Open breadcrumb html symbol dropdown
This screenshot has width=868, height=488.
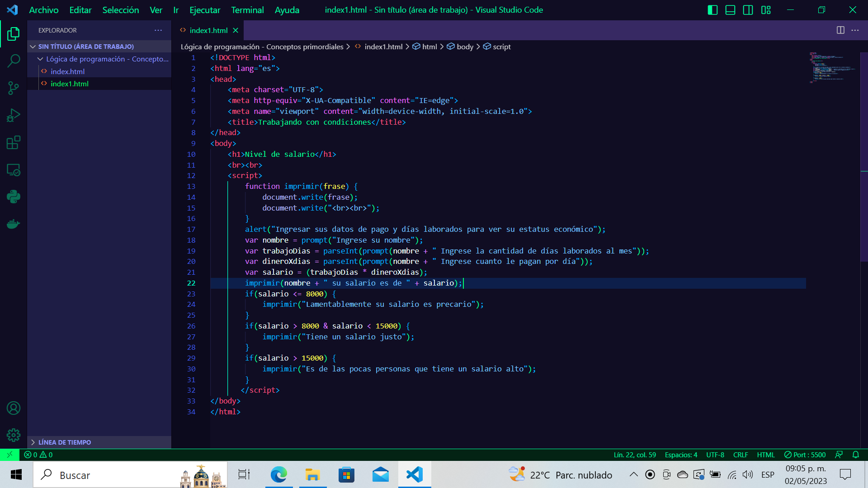pos(425,47)
